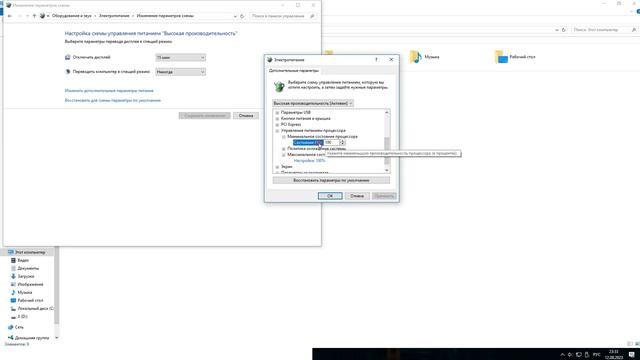
Task: Open hidden tray icons chevron on taskbar
Action: click(562, 355)
